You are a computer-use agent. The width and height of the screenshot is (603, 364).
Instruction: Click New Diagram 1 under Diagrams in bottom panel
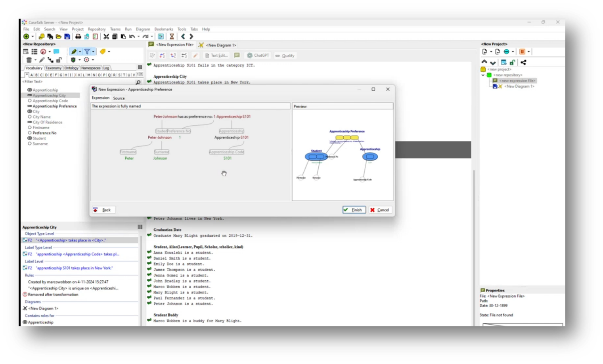(43, 308)
